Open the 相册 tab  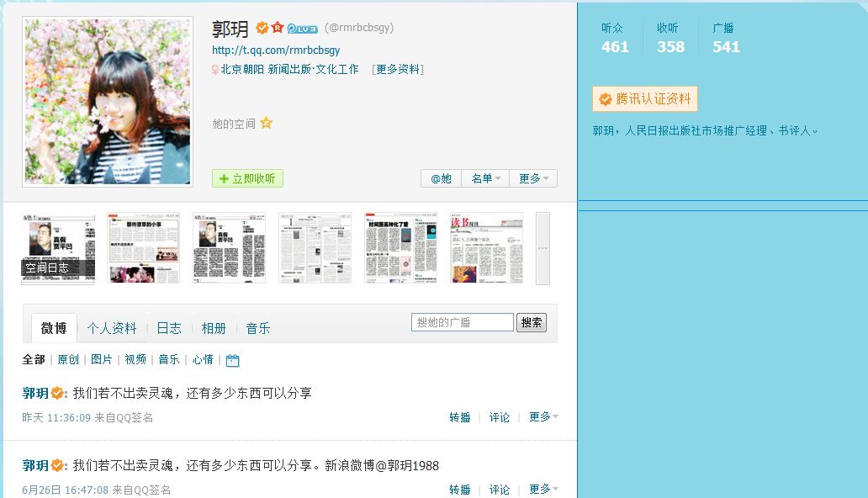pyautogui.click(x=214, y=328)
